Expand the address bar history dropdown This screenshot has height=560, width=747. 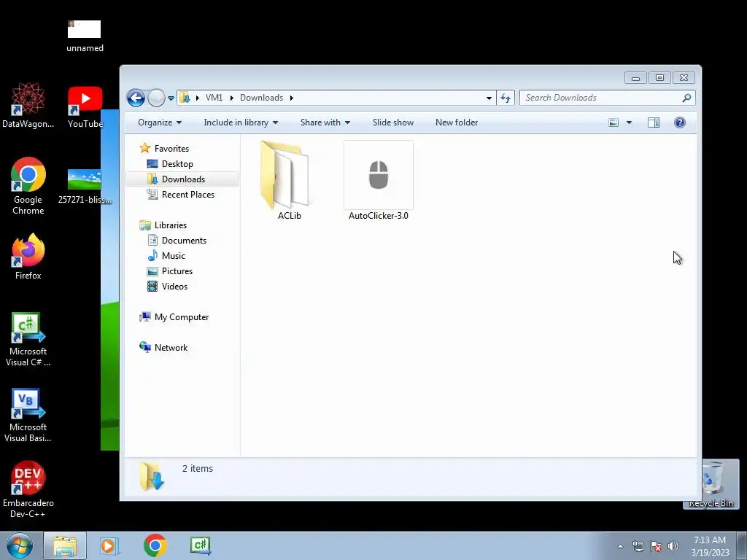click(489, 98)
